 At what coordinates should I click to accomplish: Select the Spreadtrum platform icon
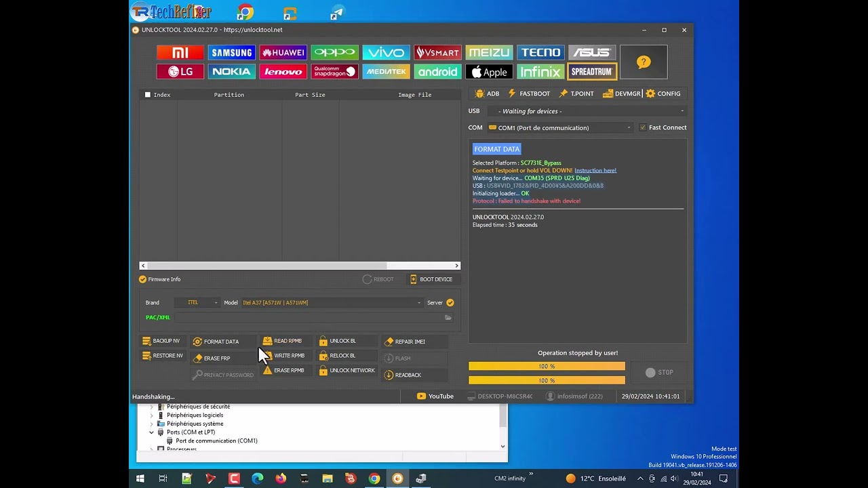pyautogui.click(x=592, y=72)
